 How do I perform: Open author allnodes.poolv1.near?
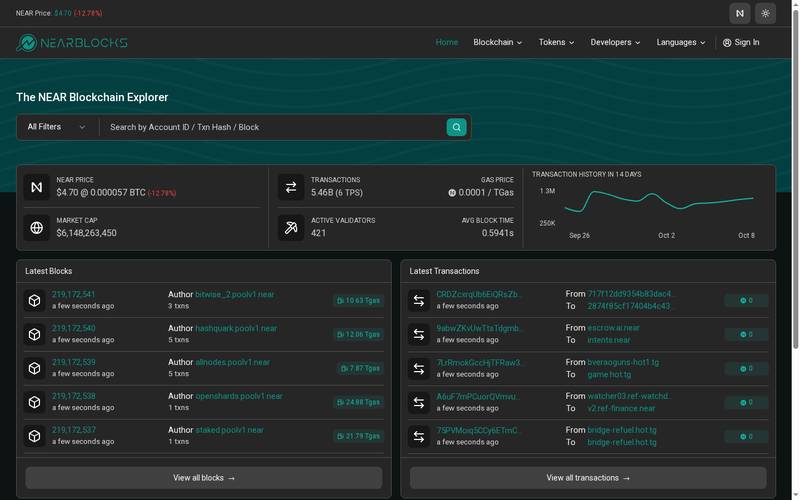point(233,362)
